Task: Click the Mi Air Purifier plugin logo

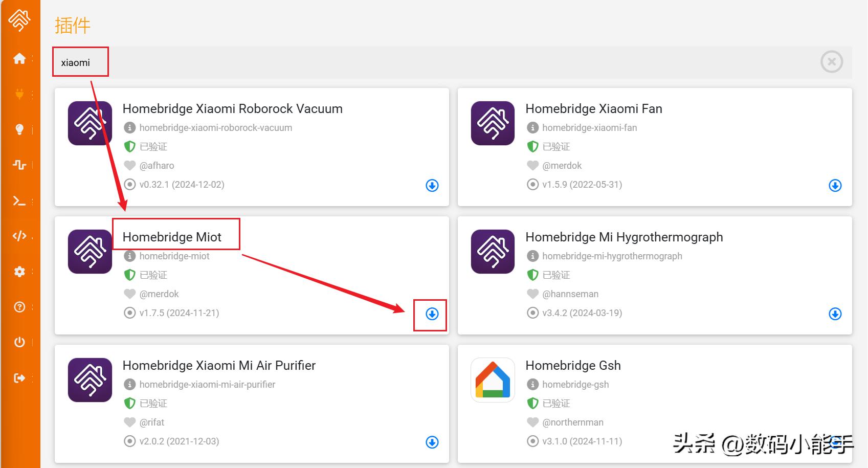Action: pos(90,380)
